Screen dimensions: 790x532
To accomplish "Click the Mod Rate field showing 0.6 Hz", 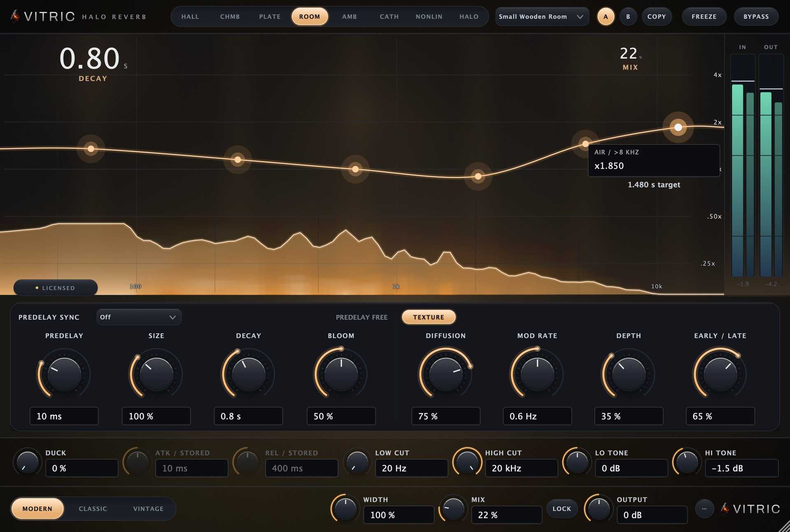I will (537, 416).
